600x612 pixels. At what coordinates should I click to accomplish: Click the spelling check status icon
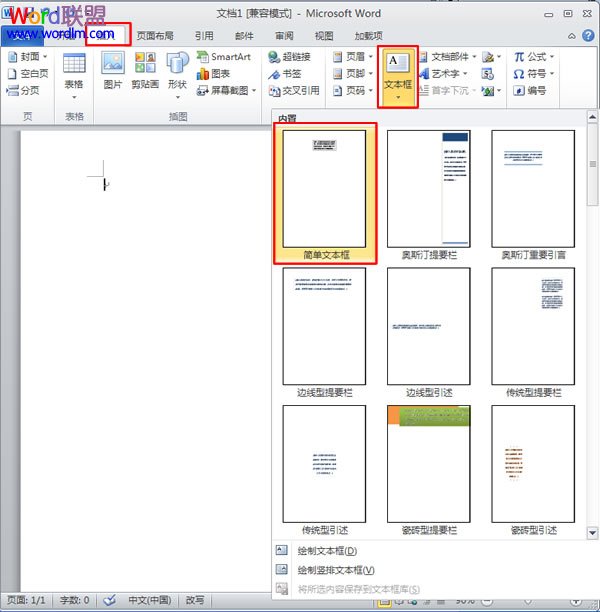point(109,600)
